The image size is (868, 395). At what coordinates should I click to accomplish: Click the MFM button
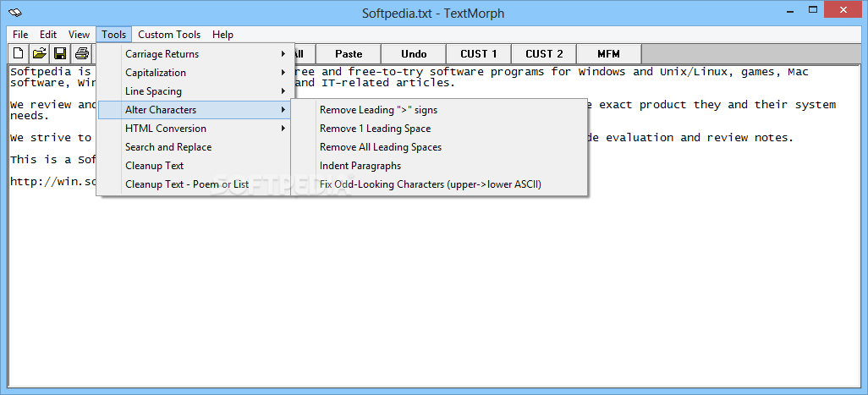pos(609,53)
